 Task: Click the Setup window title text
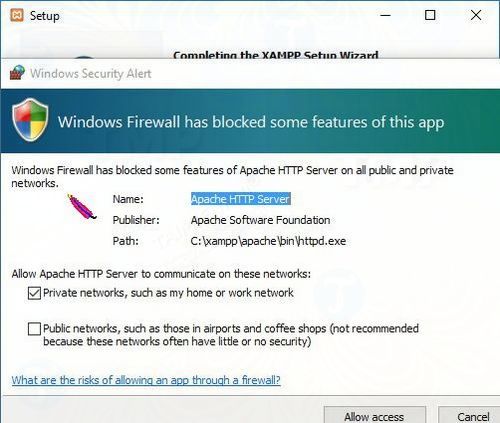[x=45, y=16]
